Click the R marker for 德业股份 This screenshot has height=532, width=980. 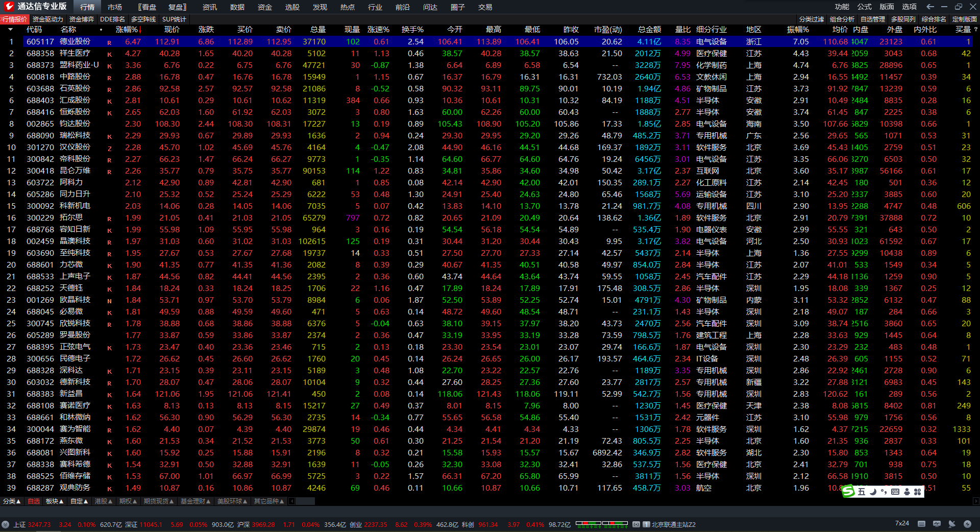[109, 42]
